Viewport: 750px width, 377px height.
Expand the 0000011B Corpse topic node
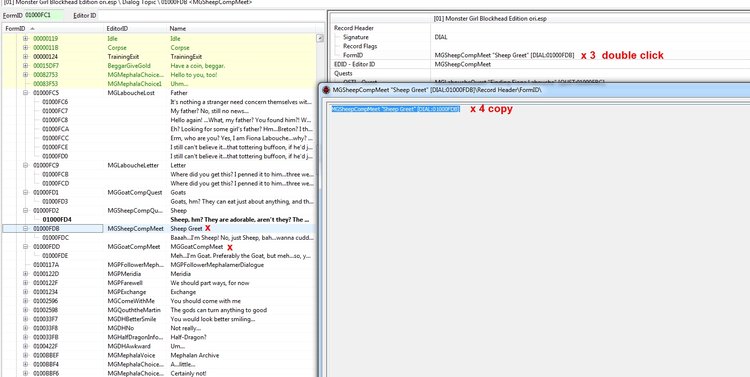click(x=25, y=47)
